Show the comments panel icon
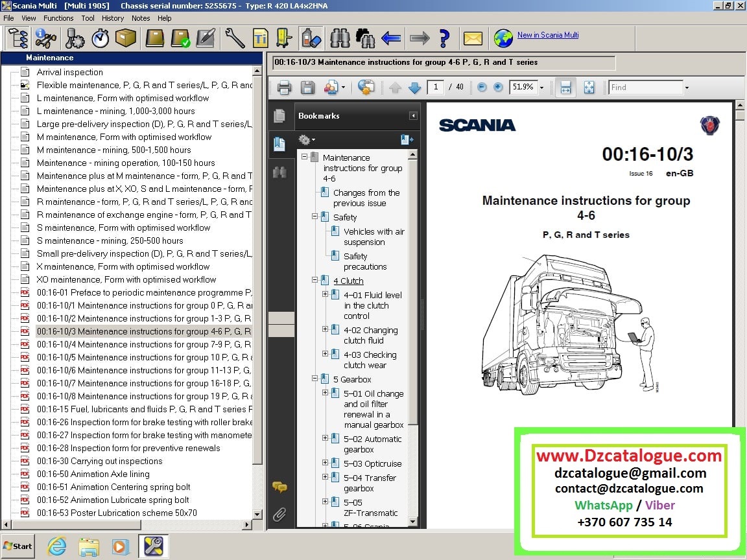This screenshot has height=560, width=747. click(279, 487)
